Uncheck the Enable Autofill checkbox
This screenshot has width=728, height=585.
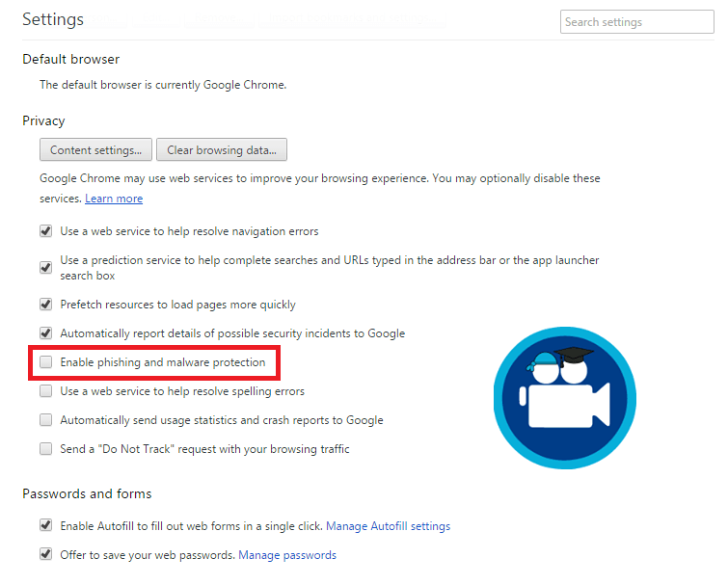click(45, 526)
